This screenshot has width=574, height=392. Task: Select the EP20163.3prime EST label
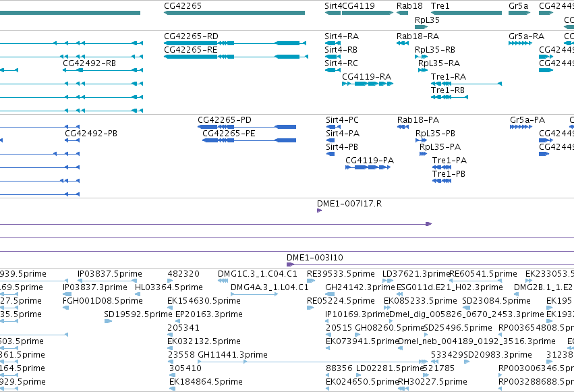point(209,314)
